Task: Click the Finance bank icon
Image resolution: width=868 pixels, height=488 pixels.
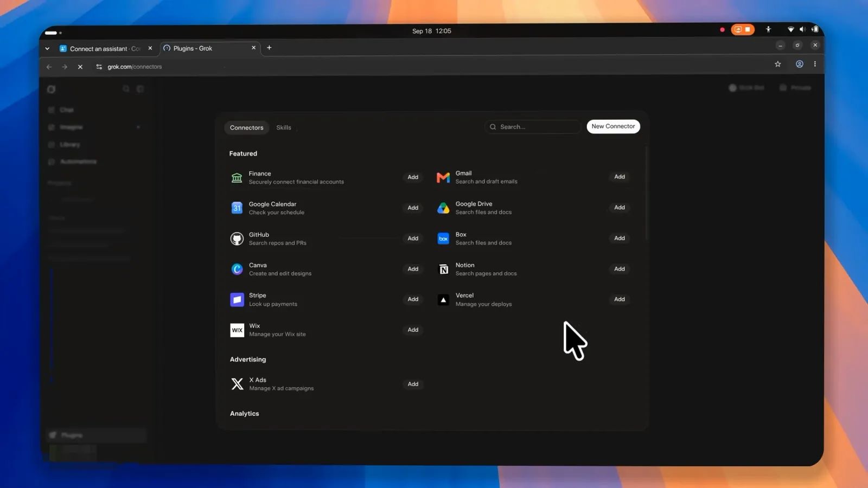Action: coord(237,177)
